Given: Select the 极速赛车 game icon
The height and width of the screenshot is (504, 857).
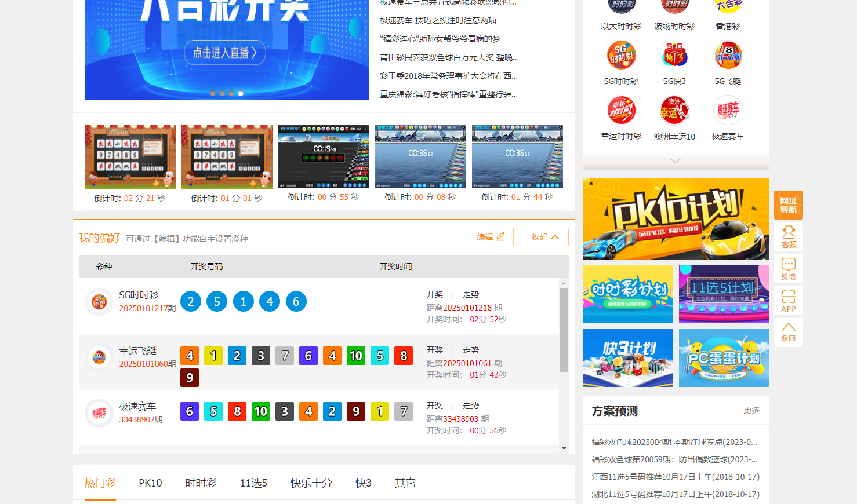Looking at the screenshot, I should [x=728, y=109].
